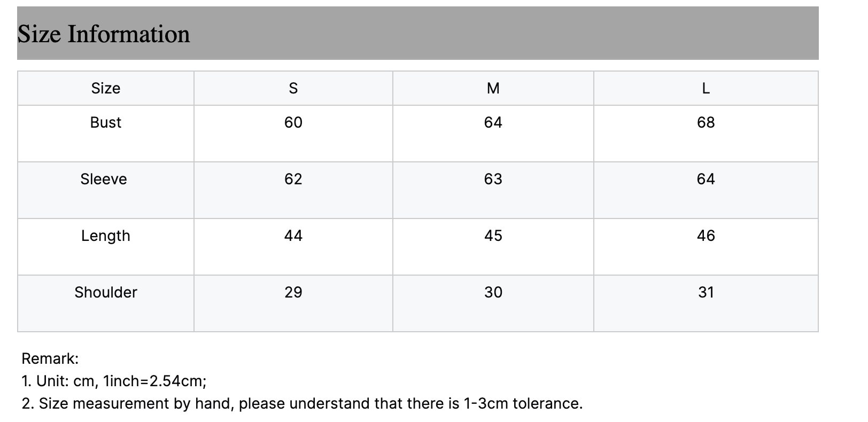Select the Length row label
This screenshot has height=422, width=868.
point(106,236)
